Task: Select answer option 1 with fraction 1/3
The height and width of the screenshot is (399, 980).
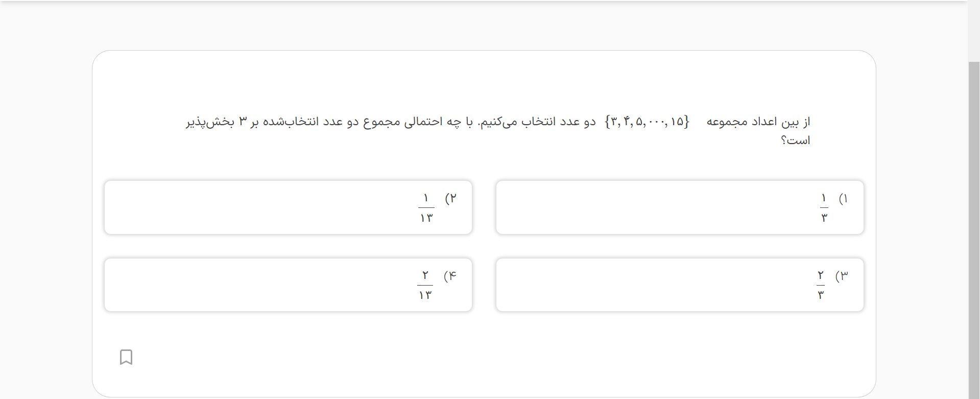Action: tap(679, 207)
